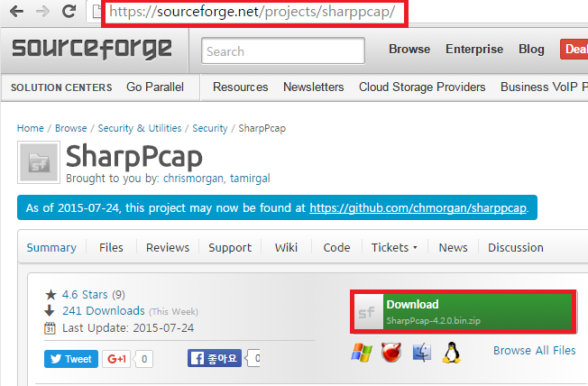The height and width of the screenshot is (386, 588).
Task: Switch to the Support tab
Action: [x=230, y=248]
